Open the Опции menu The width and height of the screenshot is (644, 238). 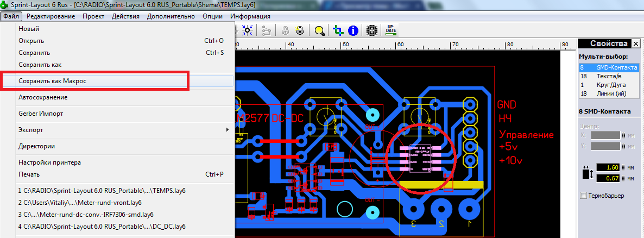click(x=212, y=16)
